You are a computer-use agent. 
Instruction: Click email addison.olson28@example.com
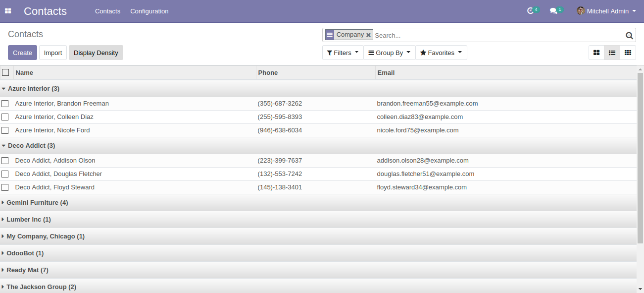(423, 161)
